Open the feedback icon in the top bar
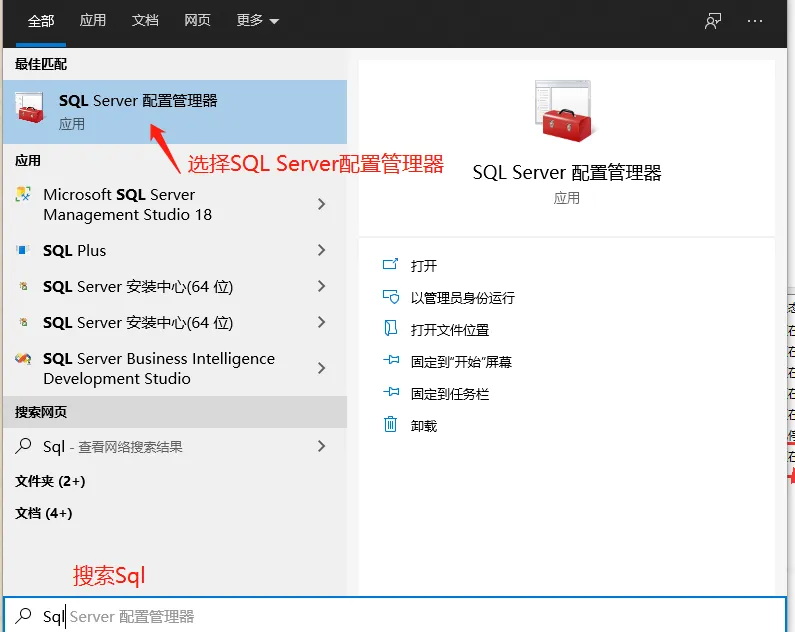Image resolution: width=795 pixels, height=632 pixels. (713, 21)
